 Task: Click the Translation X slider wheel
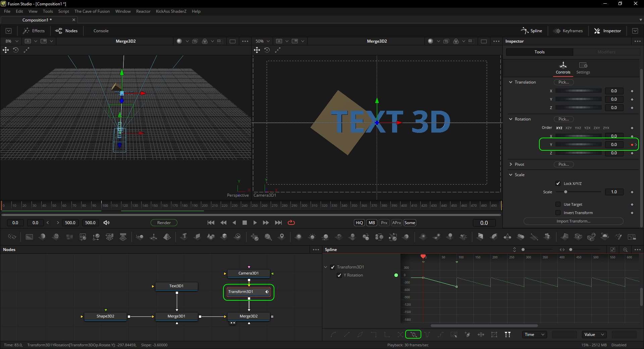[579, 91]
